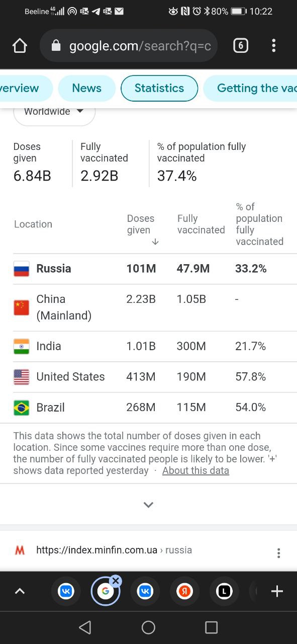Collapse tab strip with up chevron
This screenshot has width=297, height=644.
(20, 591)
